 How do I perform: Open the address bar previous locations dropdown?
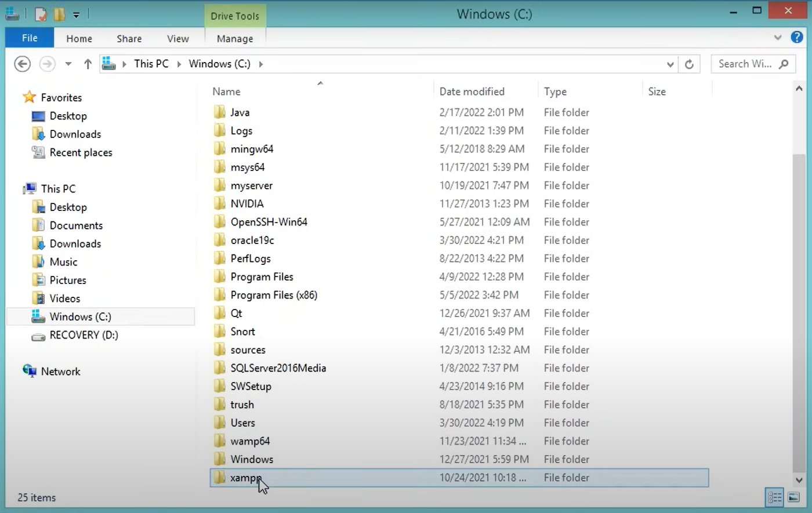pos(670,64)
